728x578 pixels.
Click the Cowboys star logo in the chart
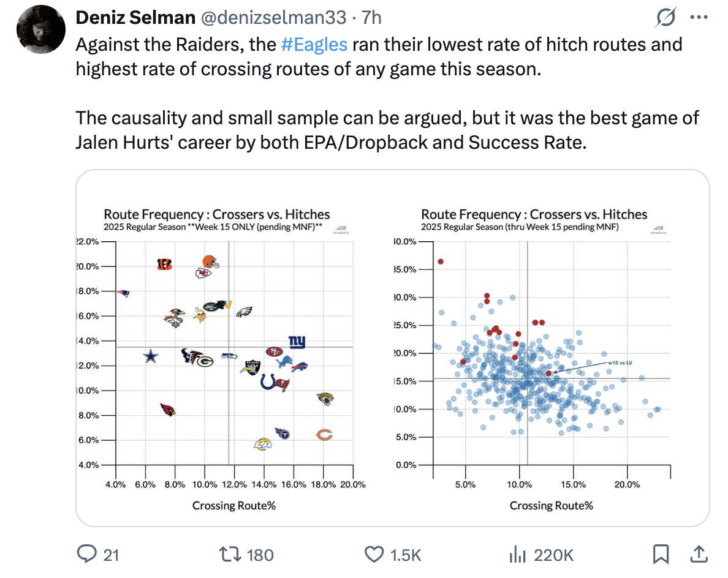click(150, 356)
